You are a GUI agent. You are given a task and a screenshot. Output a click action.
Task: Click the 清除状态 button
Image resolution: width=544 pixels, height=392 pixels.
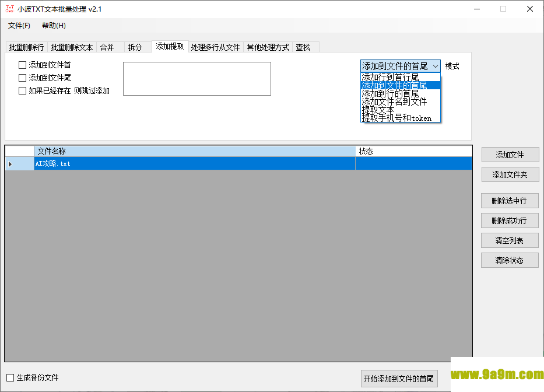coord(510,260)
